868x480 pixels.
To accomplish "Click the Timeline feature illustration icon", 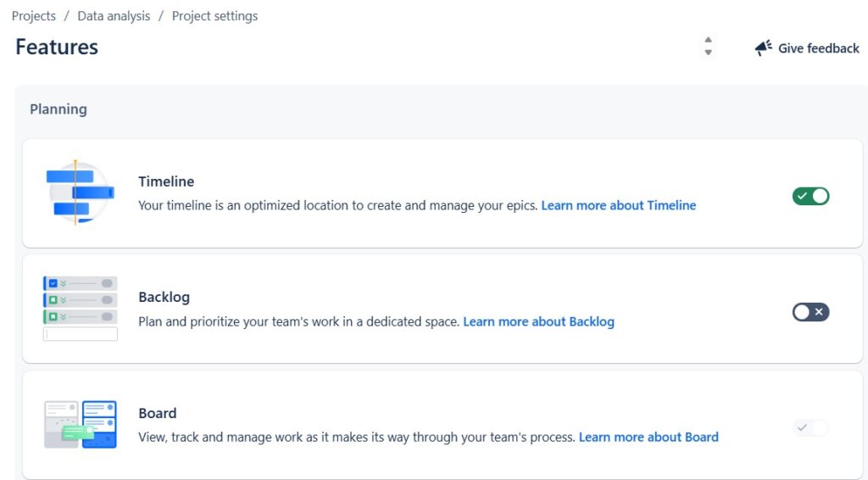I will 80,193.
